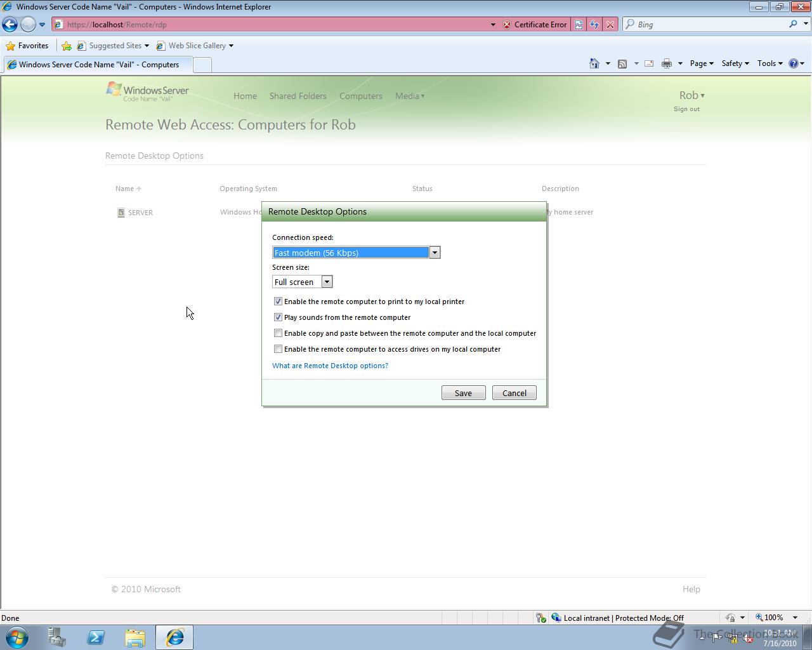Open the search provider dropdown arrow
The image size is (812, 650).
click(806, 24)
